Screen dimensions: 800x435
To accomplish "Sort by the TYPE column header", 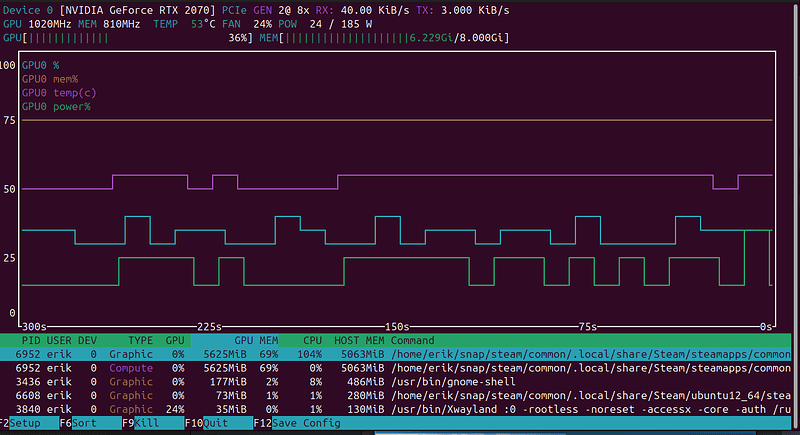I will tap(140, 340).
